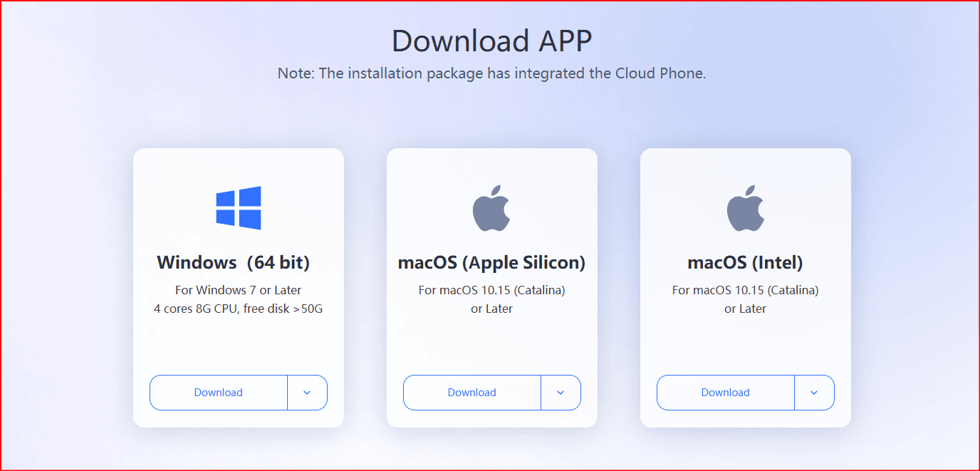Viewport: 980px width, 471px height.
Task: Expand the Windows download options chevron
Action: (307, 393)
